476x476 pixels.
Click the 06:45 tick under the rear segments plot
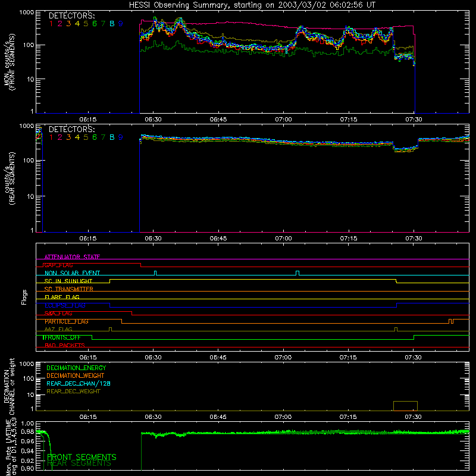pos(218,239)
